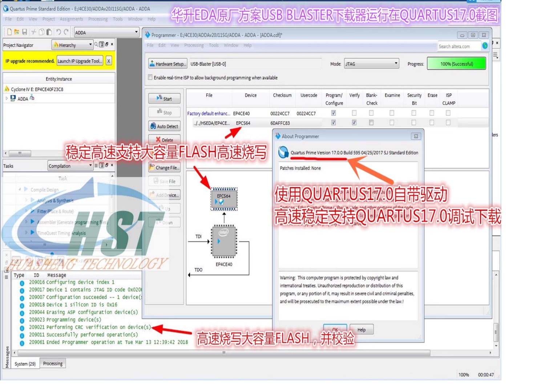Click the Start programming button
The height and width of the screenshot is (392, 545).
(164, 98)
